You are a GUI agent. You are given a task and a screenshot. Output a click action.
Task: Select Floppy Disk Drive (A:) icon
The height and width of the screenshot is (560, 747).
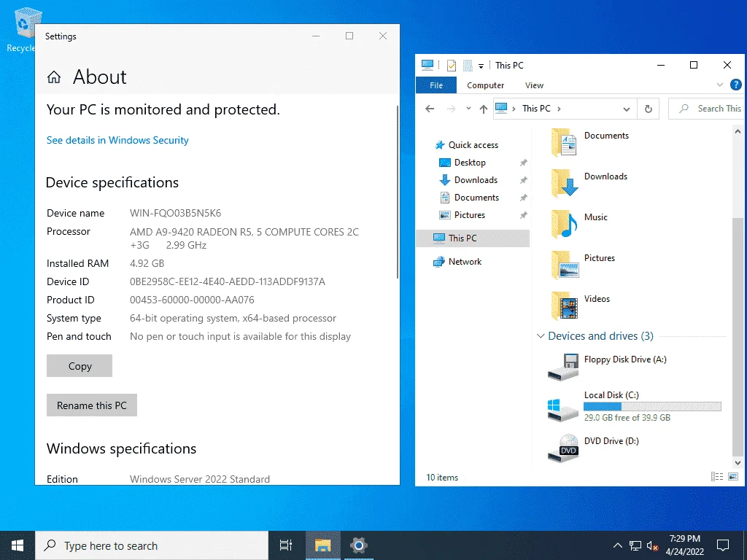click(563, 367)
